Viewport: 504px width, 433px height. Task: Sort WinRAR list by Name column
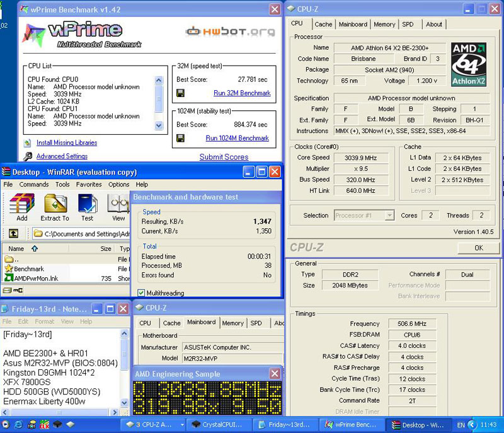pos(35,248)
